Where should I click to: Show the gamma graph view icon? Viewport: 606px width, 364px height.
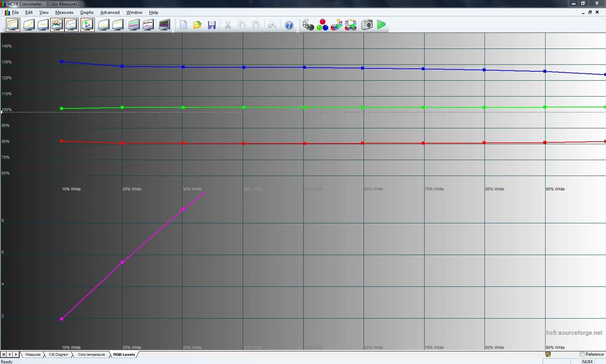point(43,25)
